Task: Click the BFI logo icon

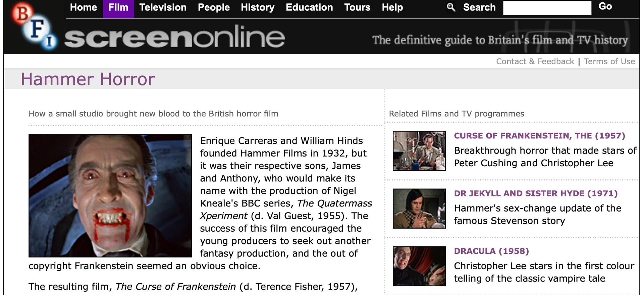Action: tap(34, 27)
